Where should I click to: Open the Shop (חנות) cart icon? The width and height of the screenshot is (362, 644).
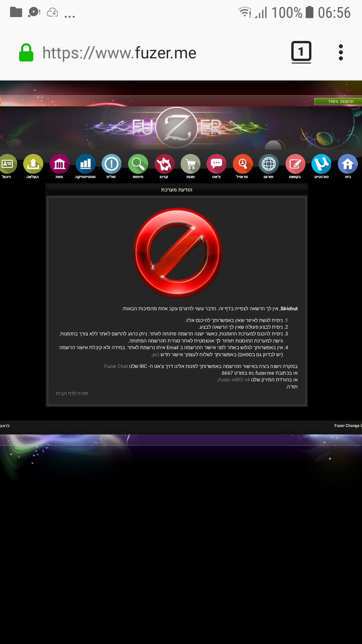click(x=190, y=164)
